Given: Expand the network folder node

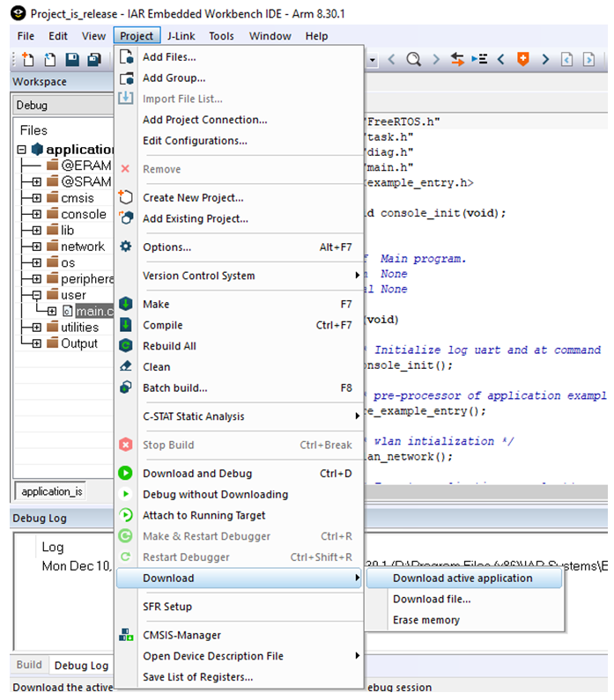Looking at the screenshot, I should (37, 247).
